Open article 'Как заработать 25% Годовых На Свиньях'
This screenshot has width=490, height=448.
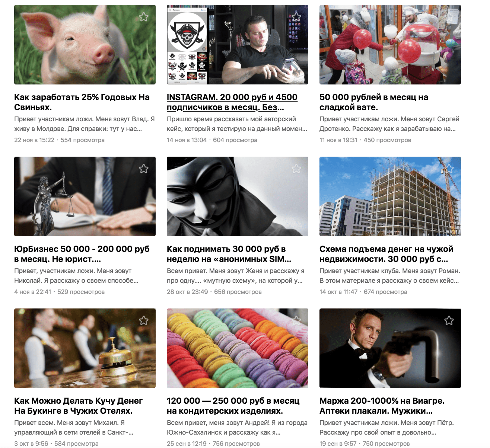point(82,102)
